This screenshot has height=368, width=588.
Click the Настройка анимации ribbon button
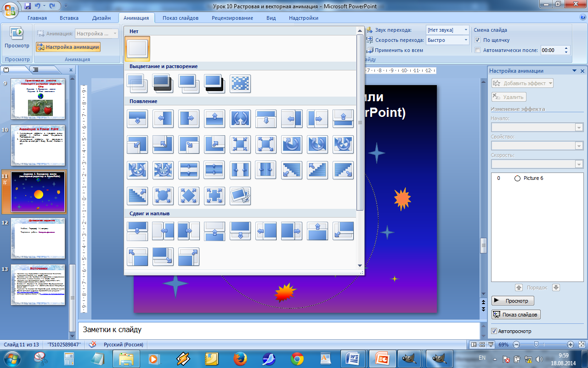pyautogui.click(x=68, y=47)
